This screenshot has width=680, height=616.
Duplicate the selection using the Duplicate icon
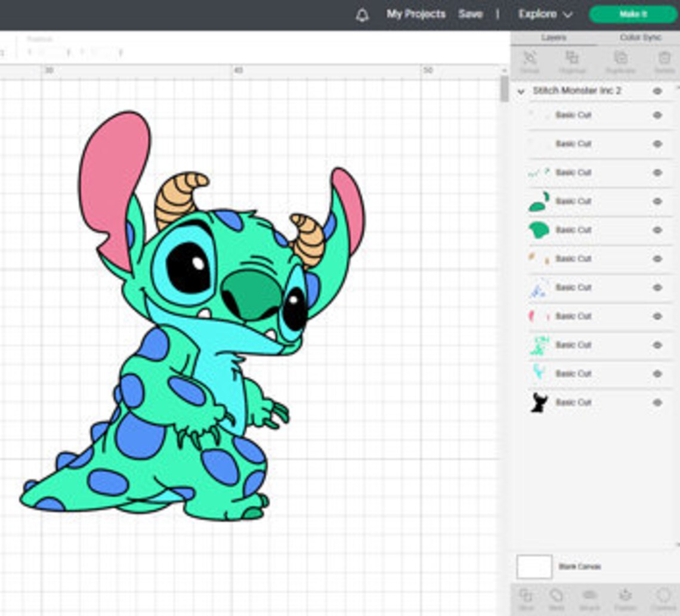tap(620, 63)
